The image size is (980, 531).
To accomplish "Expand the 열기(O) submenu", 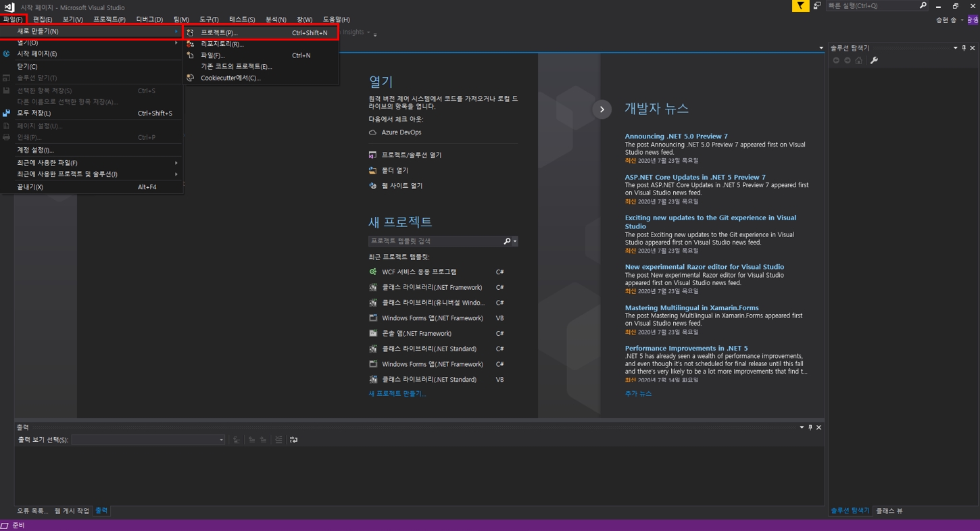I will click(x=91, y=43).
